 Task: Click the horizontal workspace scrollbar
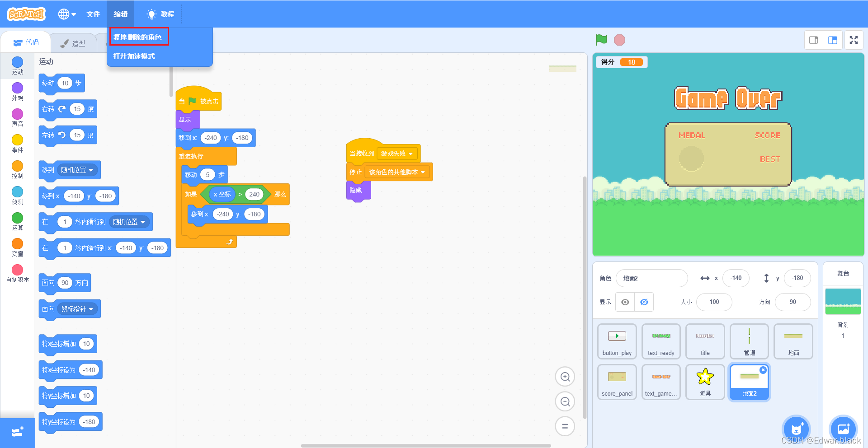point(426,446)
